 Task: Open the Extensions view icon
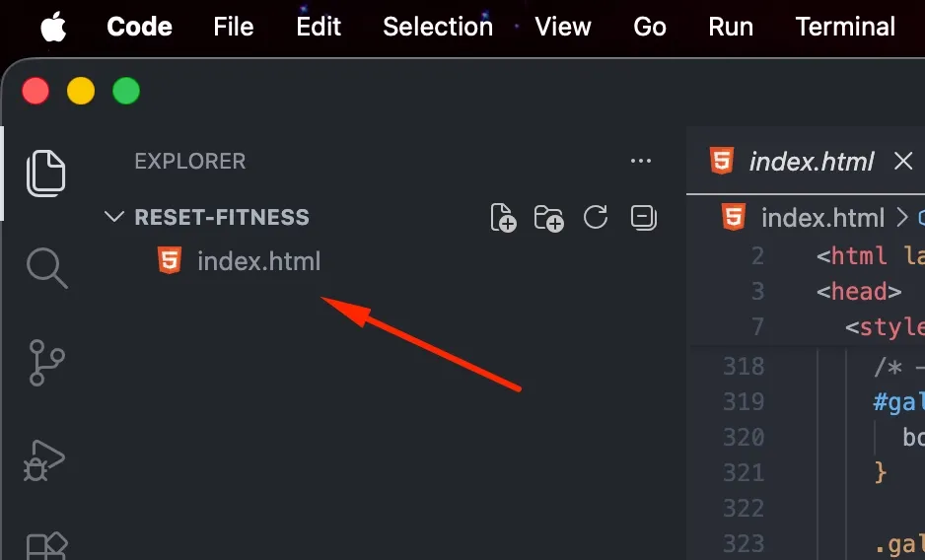coord(47,546)
